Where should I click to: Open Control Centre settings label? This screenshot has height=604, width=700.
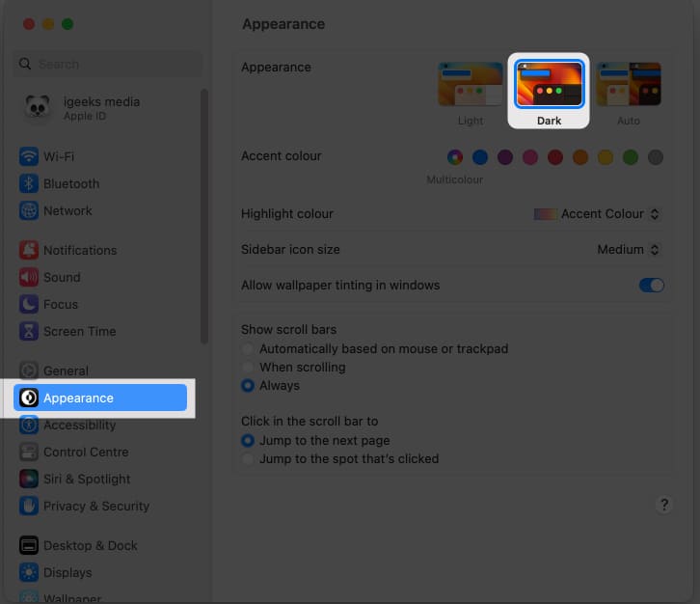point(86,452)
